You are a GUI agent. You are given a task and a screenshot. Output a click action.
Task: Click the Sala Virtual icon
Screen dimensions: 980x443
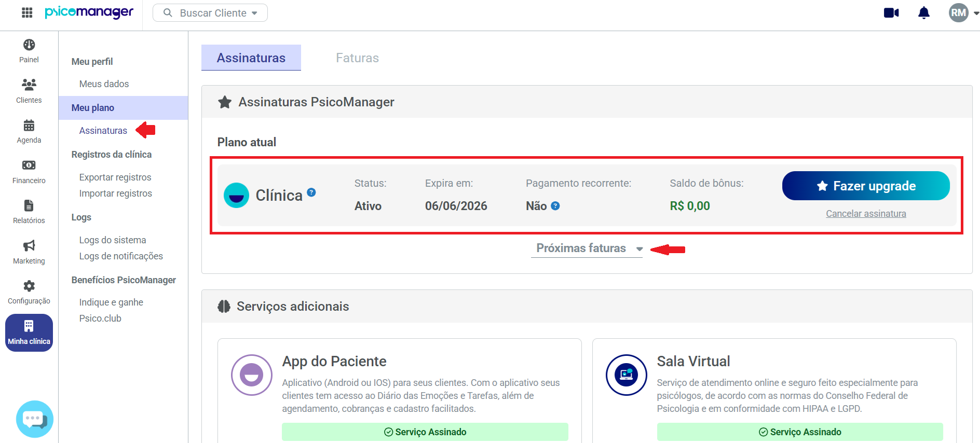(627, 375)
